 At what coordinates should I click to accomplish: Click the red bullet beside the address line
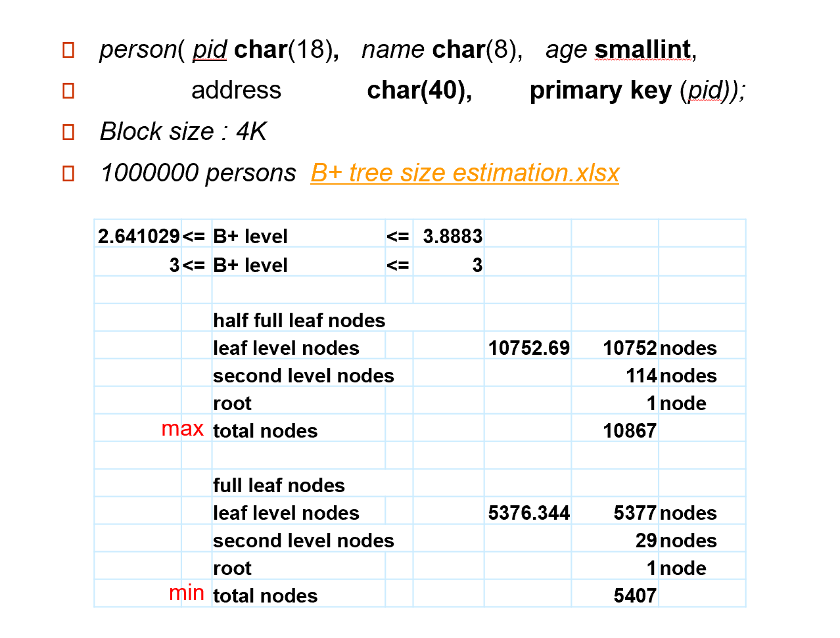tap(68, 91)
